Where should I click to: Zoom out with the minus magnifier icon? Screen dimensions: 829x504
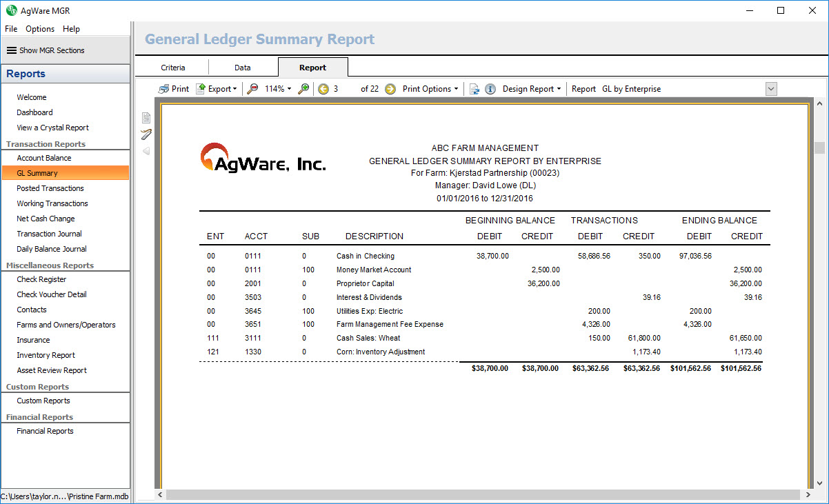[x=253, y=89]
